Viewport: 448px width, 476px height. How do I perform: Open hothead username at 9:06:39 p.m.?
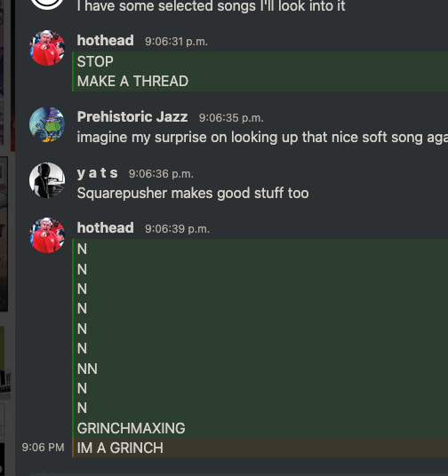pyautogui.click(x=105, y=227)
